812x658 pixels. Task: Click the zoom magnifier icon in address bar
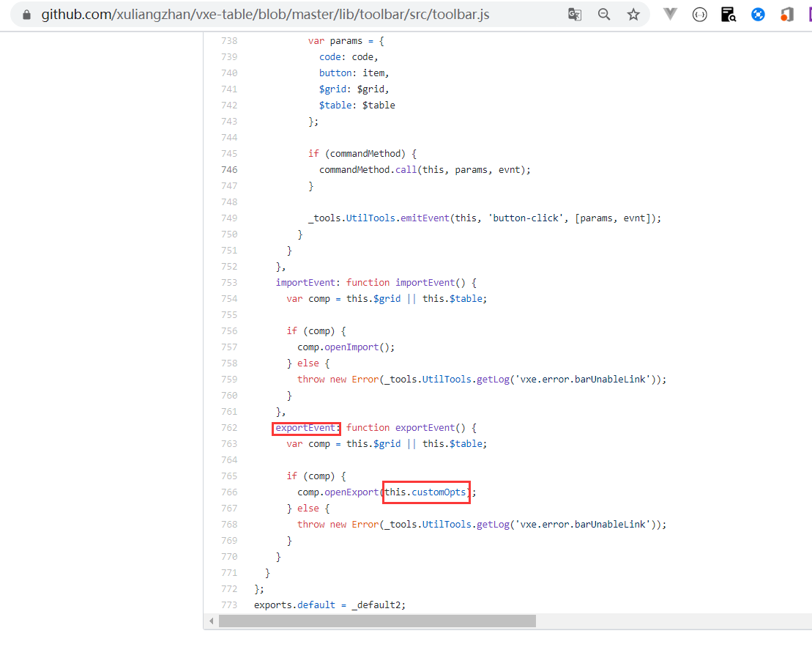click(x=604, y=14)
